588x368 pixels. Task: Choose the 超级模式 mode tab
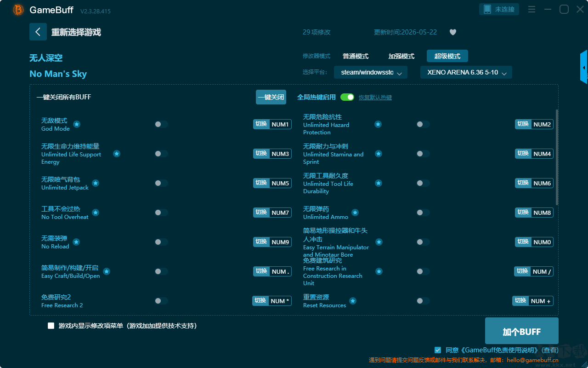tap(447, 56)
